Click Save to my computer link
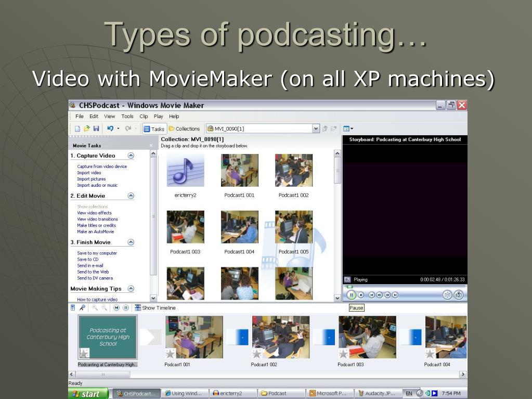The image size is (532, 399). point(97,253)
